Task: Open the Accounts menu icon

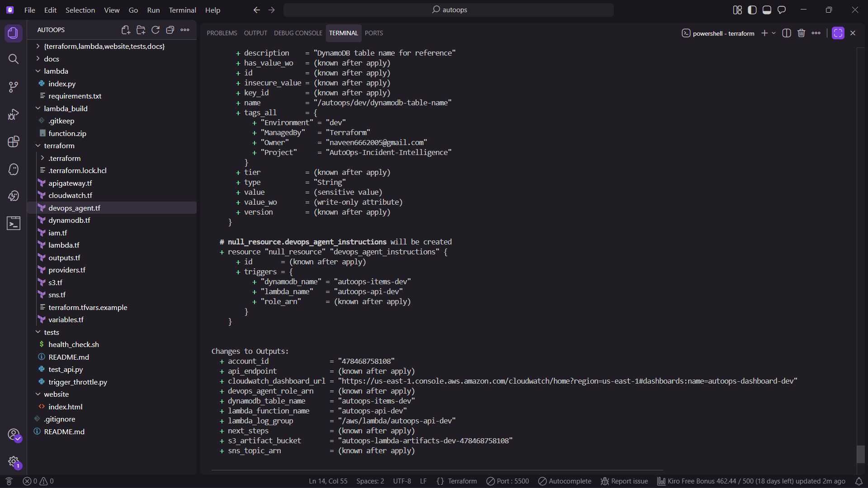Action: [14, 435]
